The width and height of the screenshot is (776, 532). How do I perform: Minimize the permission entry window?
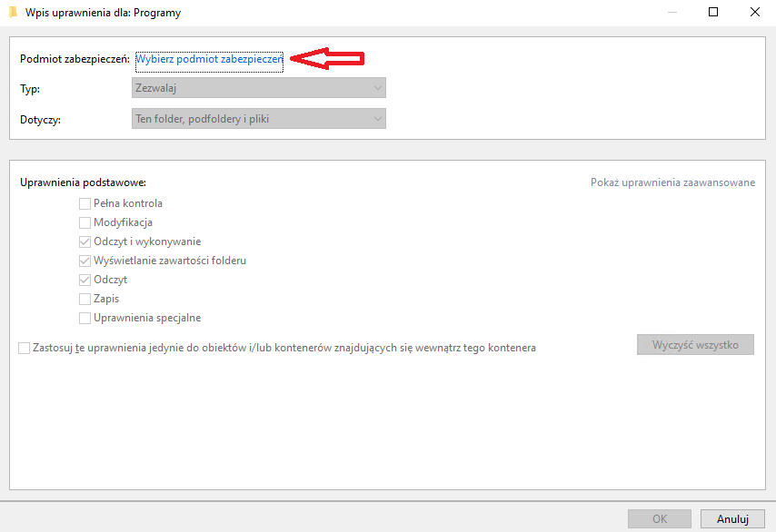(x=672, y=13)
